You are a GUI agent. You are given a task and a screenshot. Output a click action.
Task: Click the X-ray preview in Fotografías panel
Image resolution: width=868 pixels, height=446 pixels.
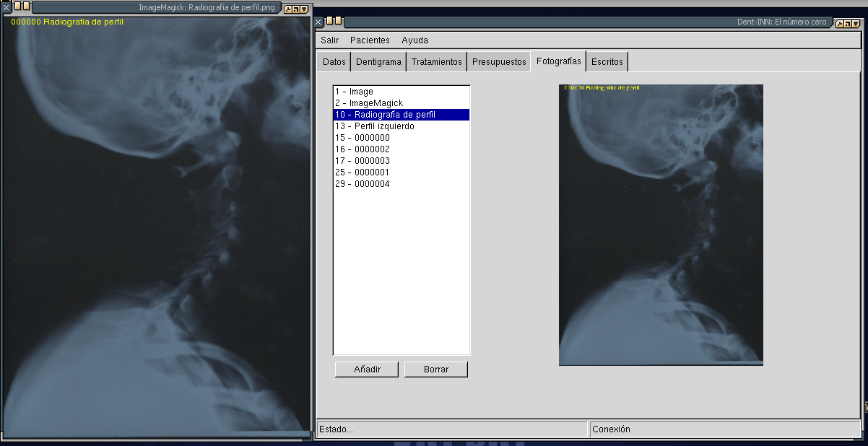[x=661, y=225]
